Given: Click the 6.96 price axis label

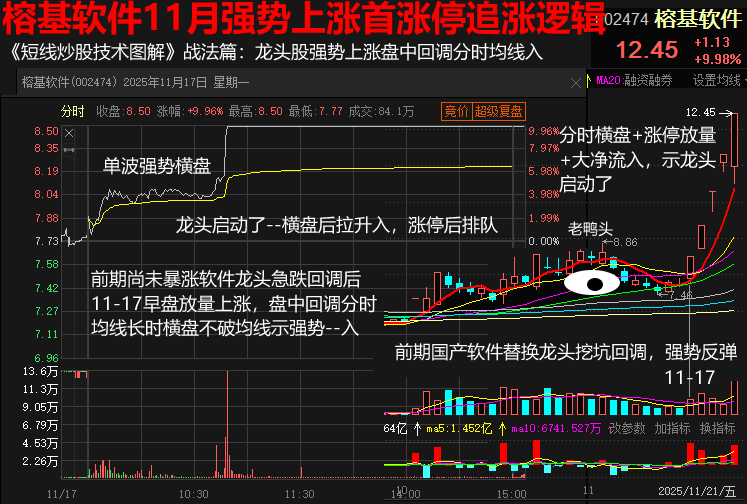Looking at the screenshot, I should (x=46, y=358).
